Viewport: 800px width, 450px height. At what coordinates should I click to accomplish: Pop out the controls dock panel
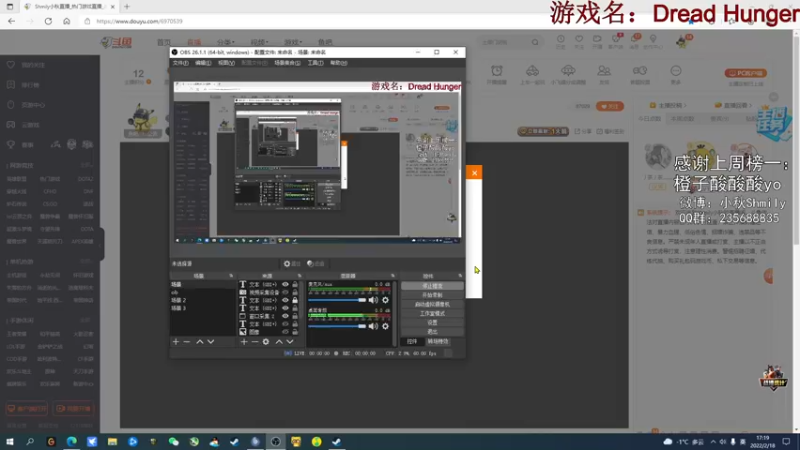click(460, 276)
